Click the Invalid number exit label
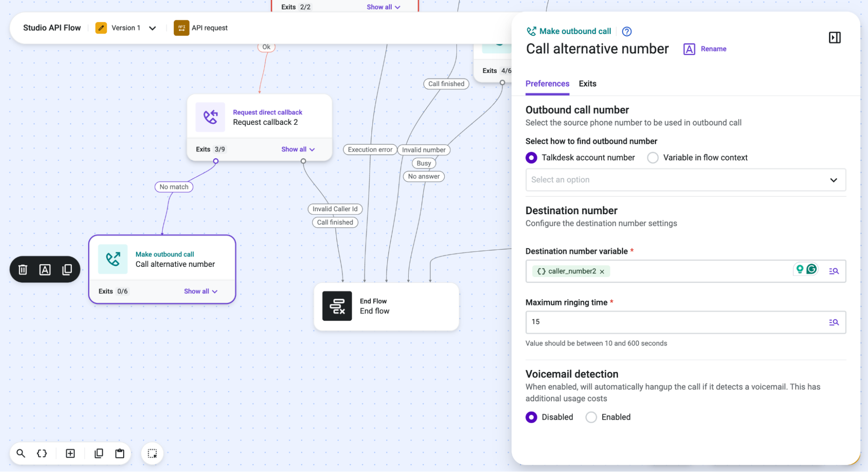 click(x=424, y=150)
